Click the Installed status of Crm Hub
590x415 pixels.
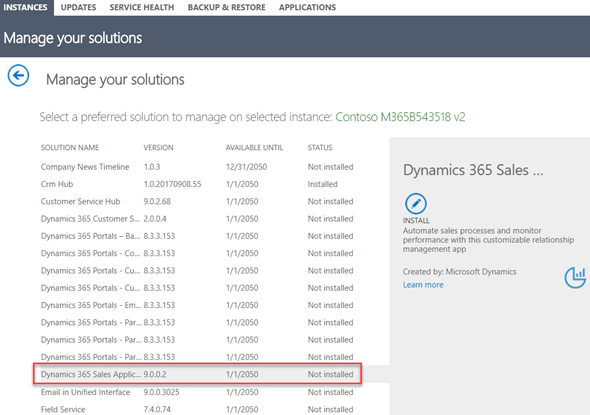[322, 184]
